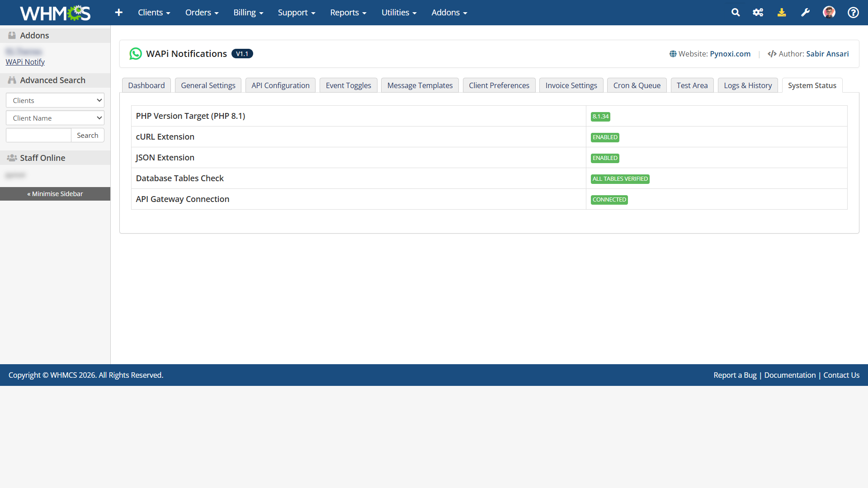Click the JSON Extension ENABLED badge

pos(605,158)
